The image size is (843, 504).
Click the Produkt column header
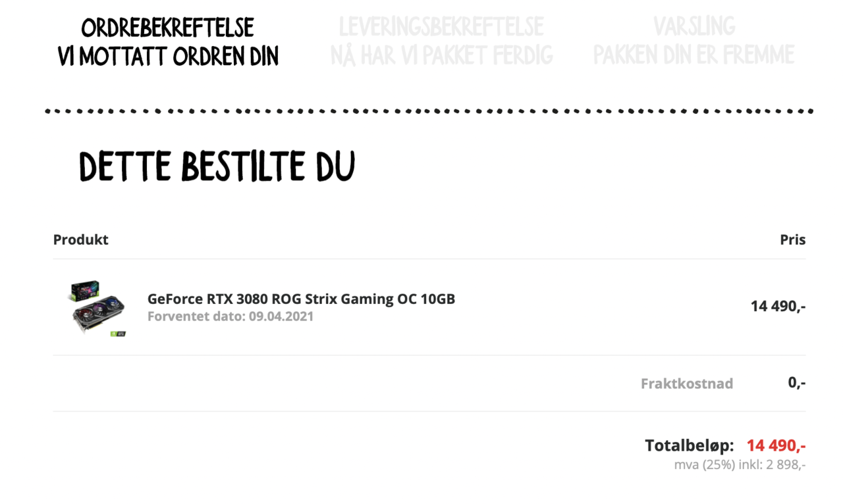click(x=80, y=239)
